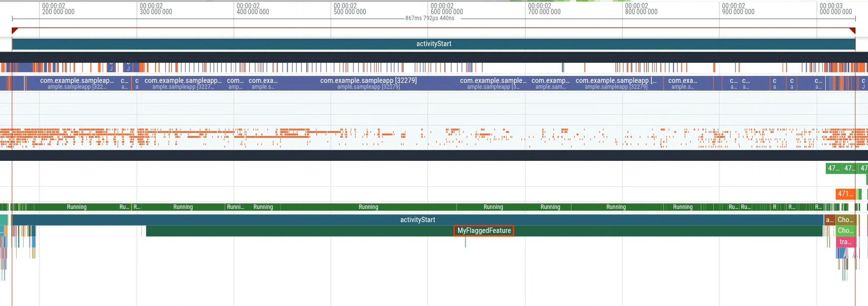Click the 00:00:02 500 000 000 time label
The width and height of the screenshot is (868, 306).
pos(350,9)
